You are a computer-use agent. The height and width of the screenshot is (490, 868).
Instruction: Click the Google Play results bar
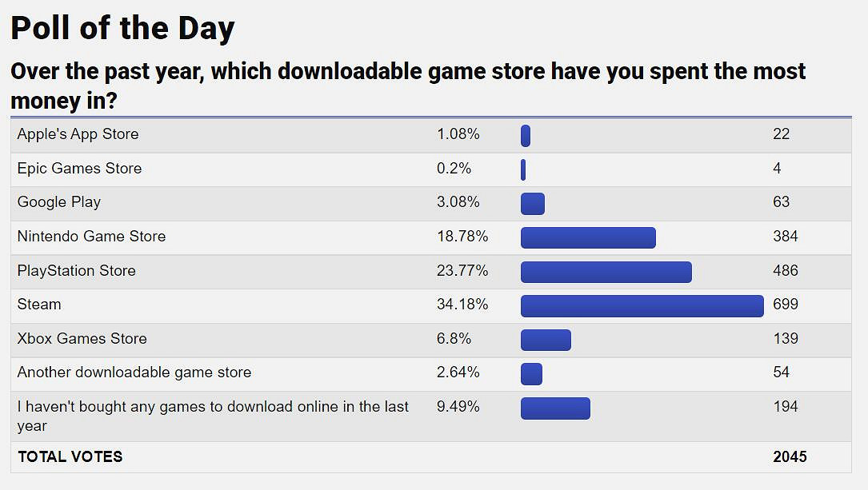pos(533,204)
